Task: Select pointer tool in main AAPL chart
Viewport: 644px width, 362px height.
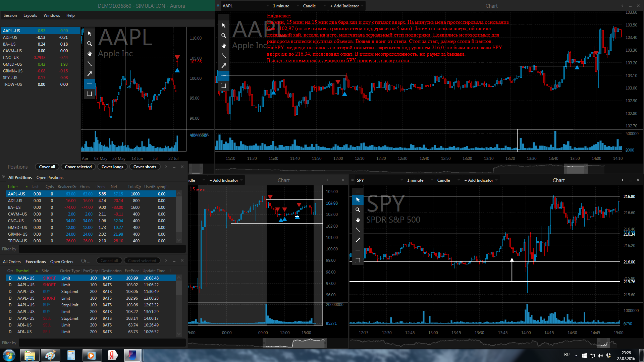Action: coord(224,25)
